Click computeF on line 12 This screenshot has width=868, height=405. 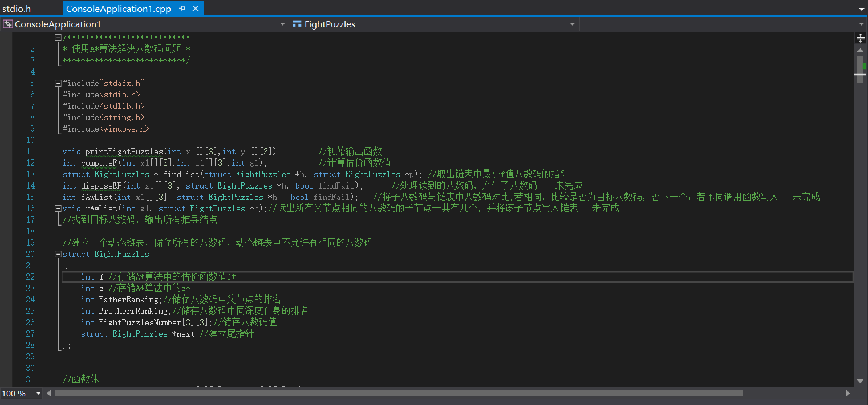[x=99, y=163]
